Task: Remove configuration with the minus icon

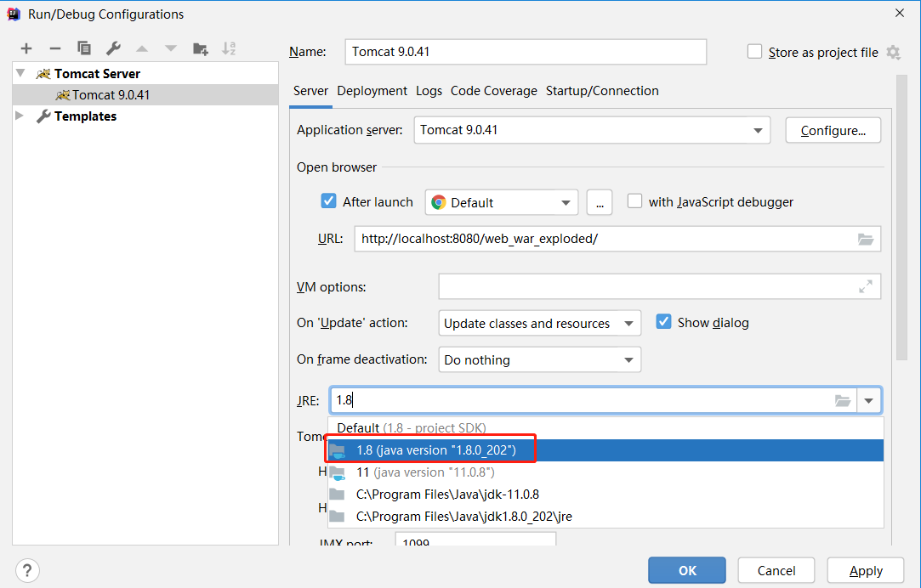Action: point(55,48)
